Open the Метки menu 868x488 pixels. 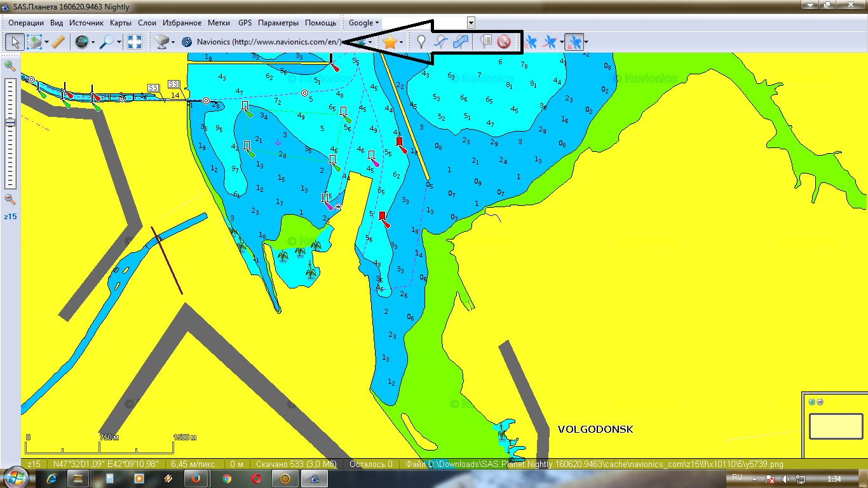point(219,23)
